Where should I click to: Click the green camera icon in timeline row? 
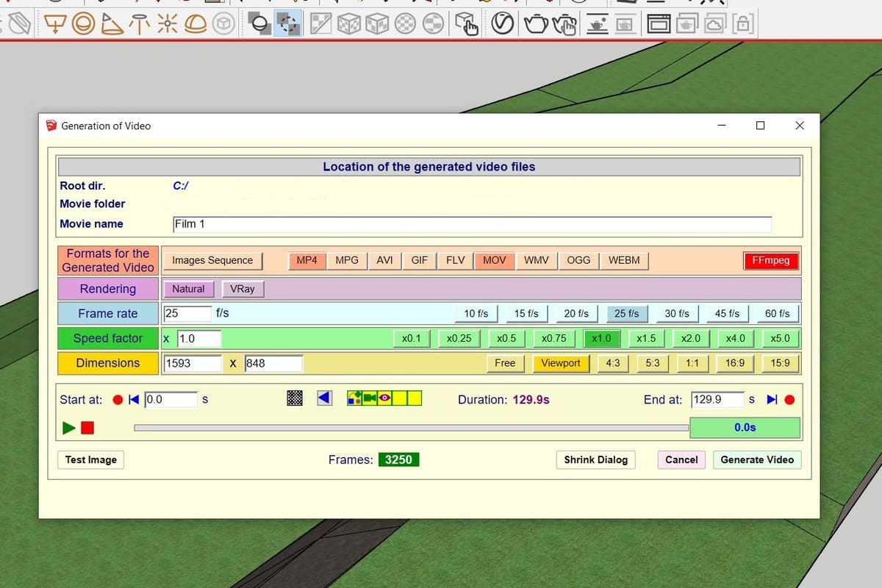tap(370, 398)
